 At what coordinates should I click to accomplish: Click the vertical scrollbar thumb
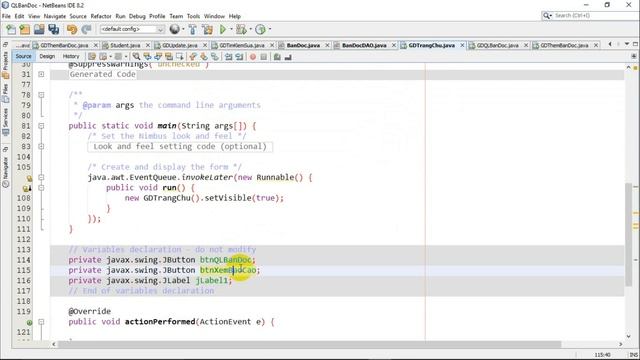click(628, 235)
